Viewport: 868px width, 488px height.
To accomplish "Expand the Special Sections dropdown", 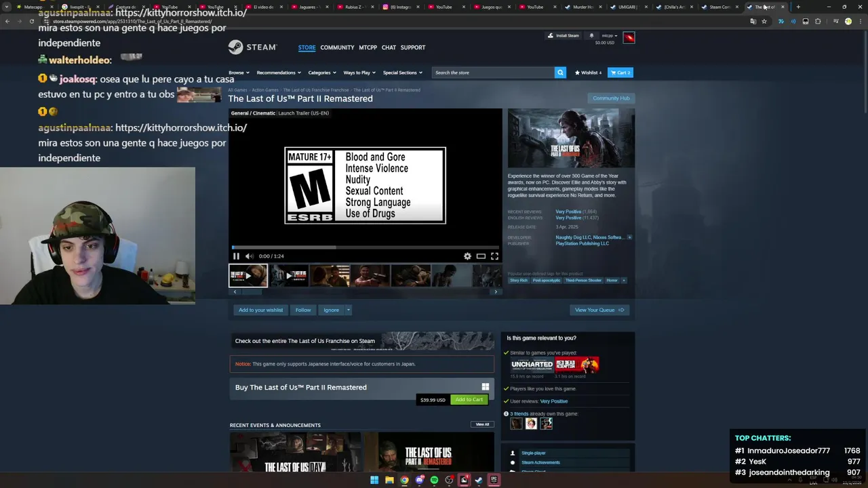I will coord(403,73).
